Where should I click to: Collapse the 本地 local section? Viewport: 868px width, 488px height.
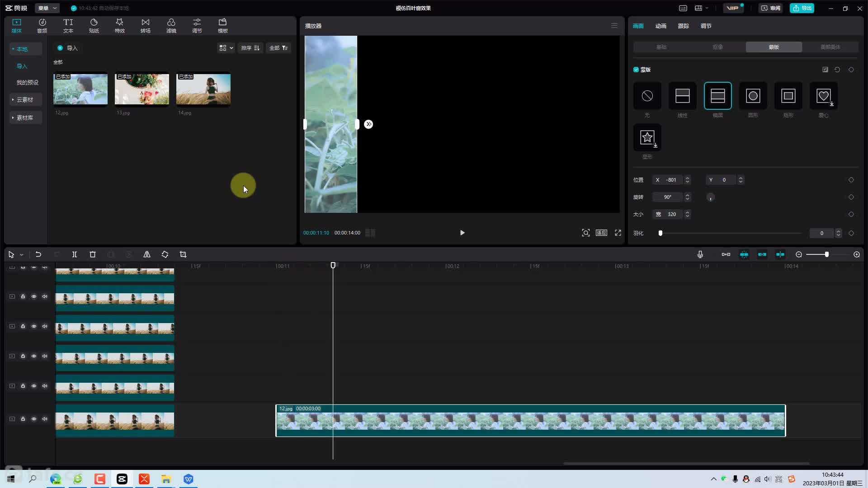click(26, 49)
